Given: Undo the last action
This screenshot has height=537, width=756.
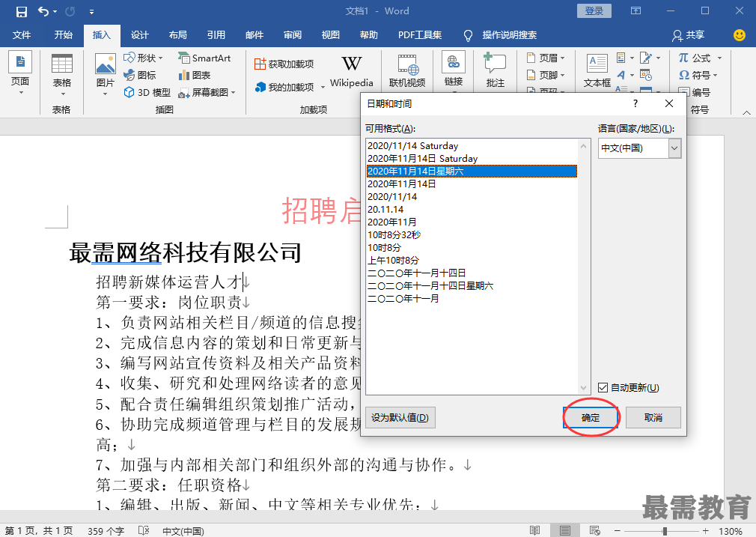Looking at the screenshot, I should [43, 11].
